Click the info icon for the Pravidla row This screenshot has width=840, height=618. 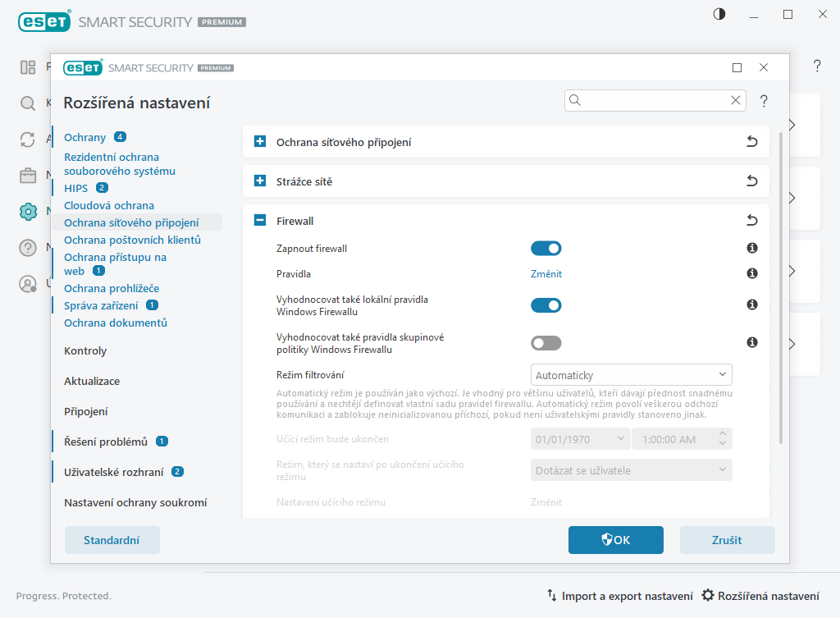click(751, 274)
